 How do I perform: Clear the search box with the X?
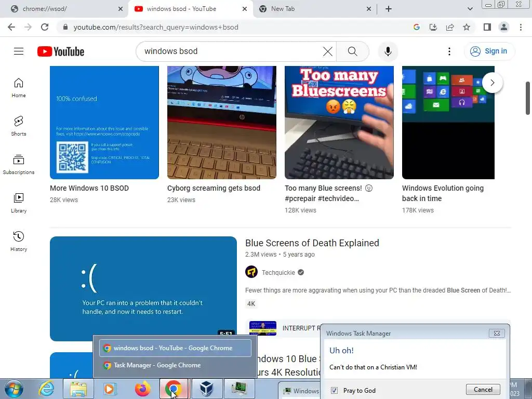328,51
